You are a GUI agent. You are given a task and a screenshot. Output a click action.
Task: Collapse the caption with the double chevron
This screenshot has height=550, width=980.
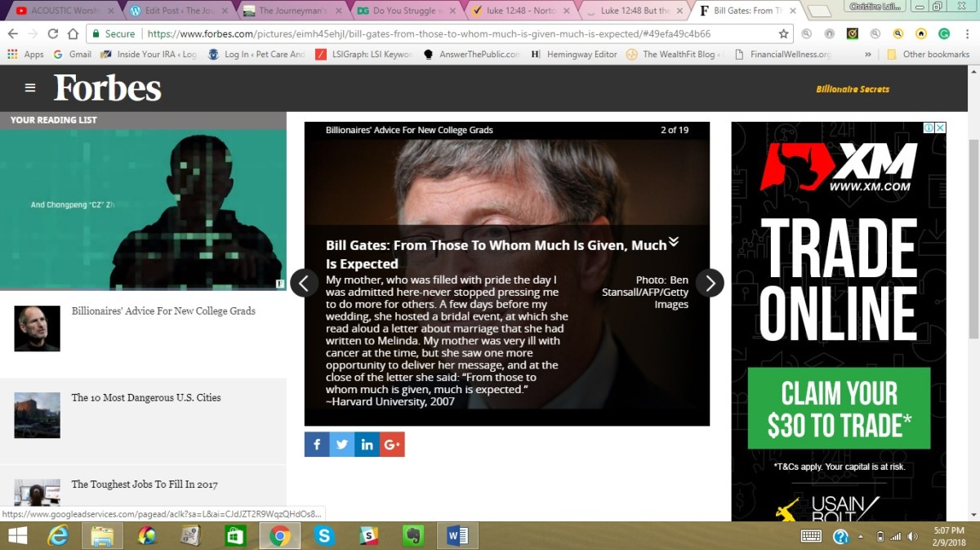pos(673,242)
